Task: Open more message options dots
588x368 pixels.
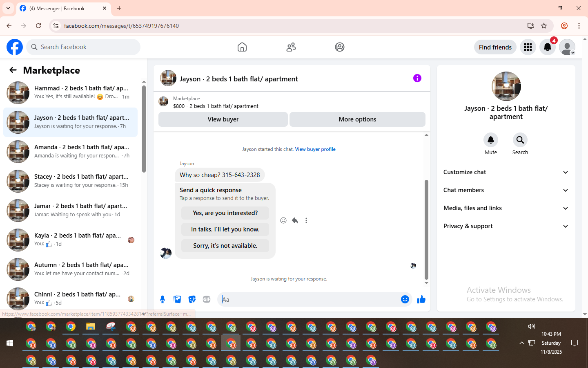Action: point(306,220)
